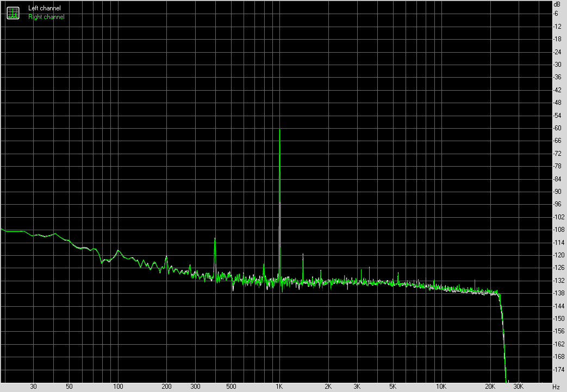Click the "-132" dB scale value

[559, 280]
